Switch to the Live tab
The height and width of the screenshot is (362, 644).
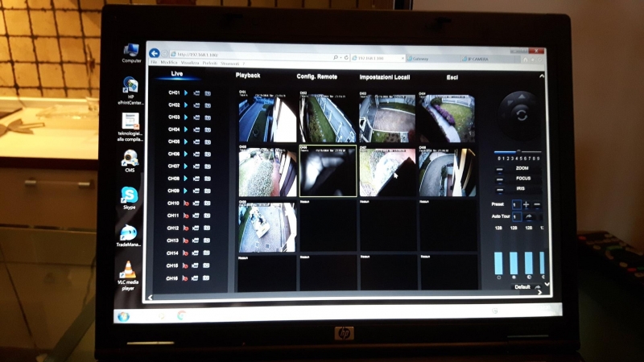176,73
